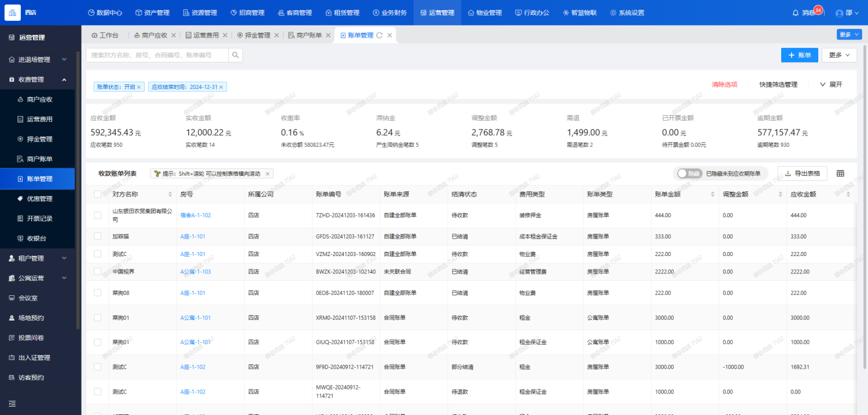Close the 账单管理 tab
Image resolution: width=868 pixels, height=415 pixels.
[390, 35]
